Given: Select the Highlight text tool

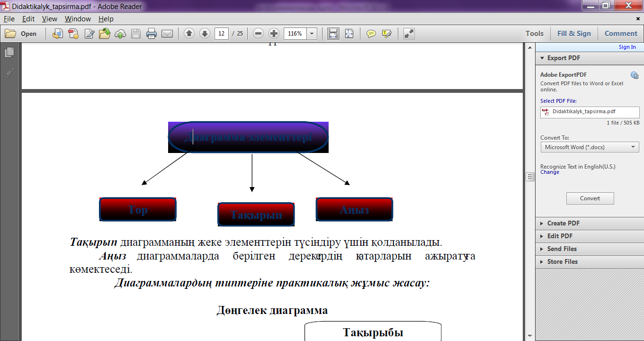Looking at the screenshot, I should (x=387, y=34).
